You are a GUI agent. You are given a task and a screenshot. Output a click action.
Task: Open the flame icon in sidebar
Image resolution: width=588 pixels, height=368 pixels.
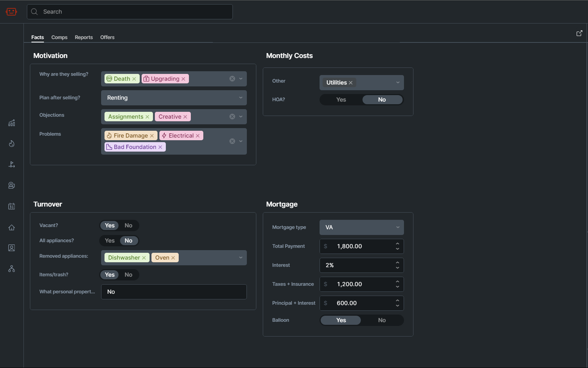pos(12,144)
